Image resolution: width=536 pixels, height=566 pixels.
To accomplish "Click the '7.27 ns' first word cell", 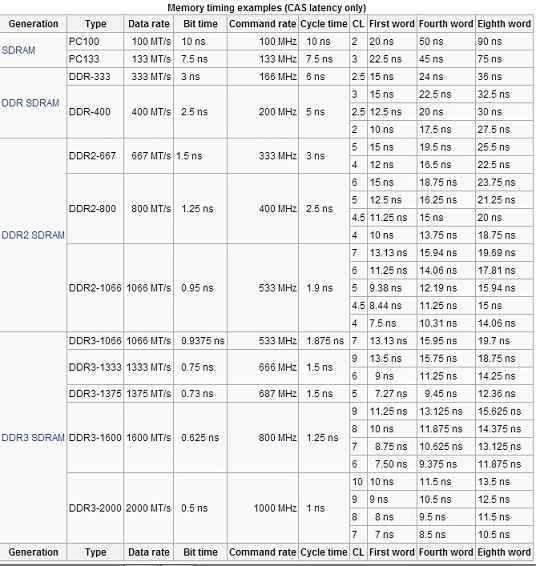I will [392, 393].
